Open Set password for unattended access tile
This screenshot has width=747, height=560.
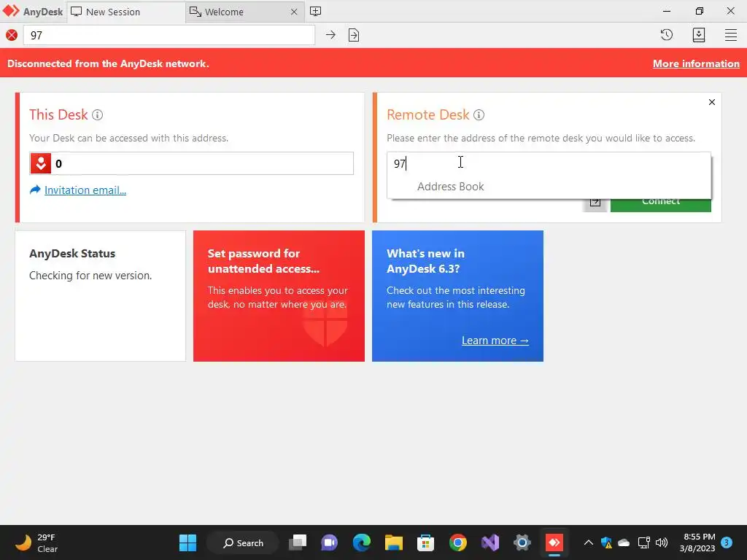click(279, 296)
